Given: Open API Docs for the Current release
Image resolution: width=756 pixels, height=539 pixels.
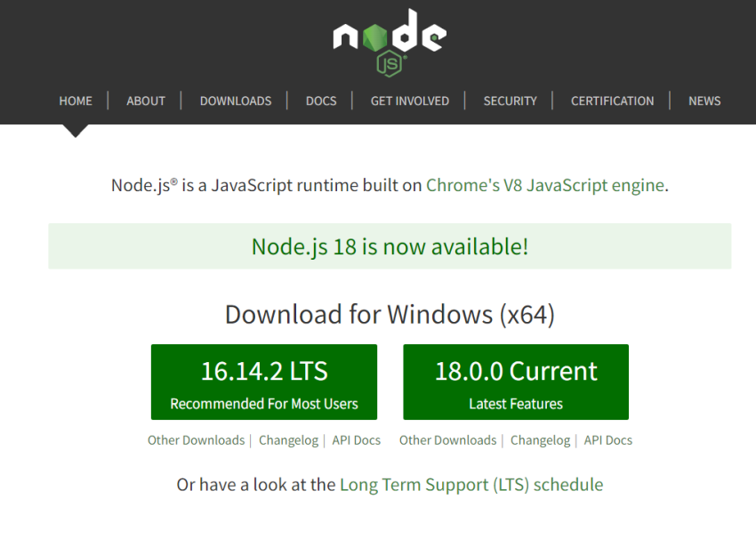Looking at the screenshot, I should point(607,439).
